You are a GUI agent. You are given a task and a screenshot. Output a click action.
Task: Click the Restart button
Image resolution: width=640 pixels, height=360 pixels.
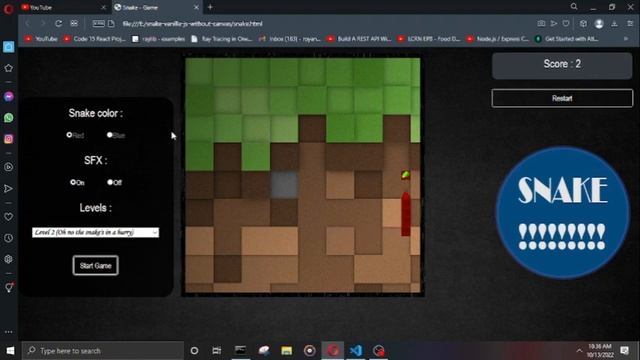click(x=562, y=98)
